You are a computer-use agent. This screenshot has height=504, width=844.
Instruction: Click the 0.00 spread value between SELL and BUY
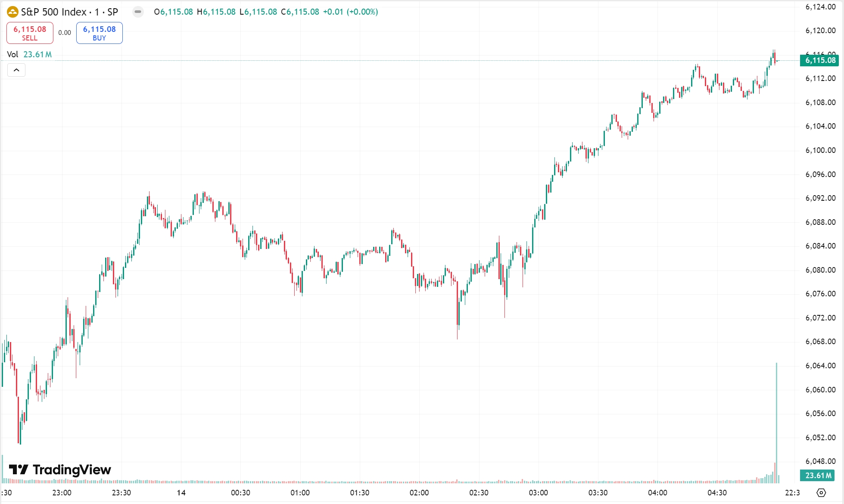(65, 33)
